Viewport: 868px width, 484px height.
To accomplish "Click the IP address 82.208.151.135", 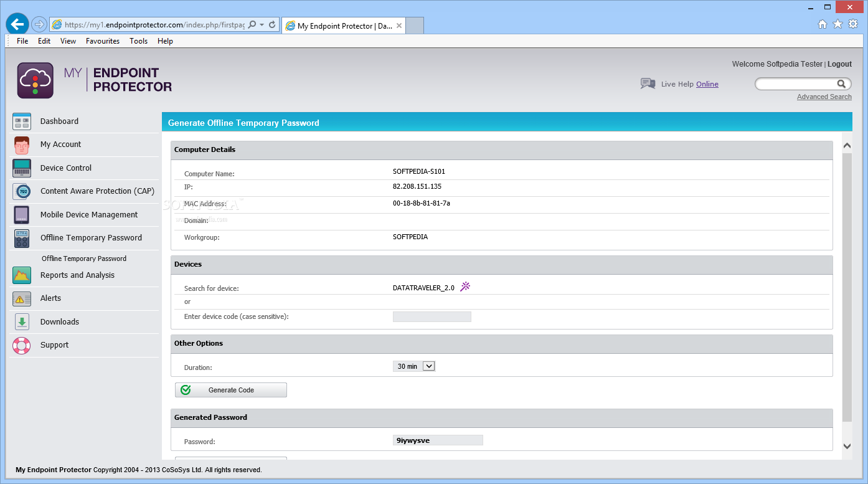I will point(417,187).
